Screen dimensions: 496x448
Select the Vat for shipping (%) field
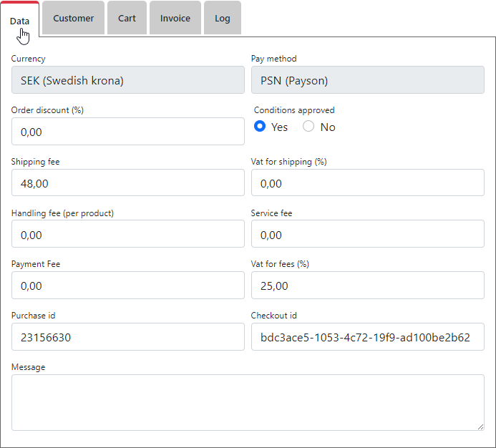point(367,183)
